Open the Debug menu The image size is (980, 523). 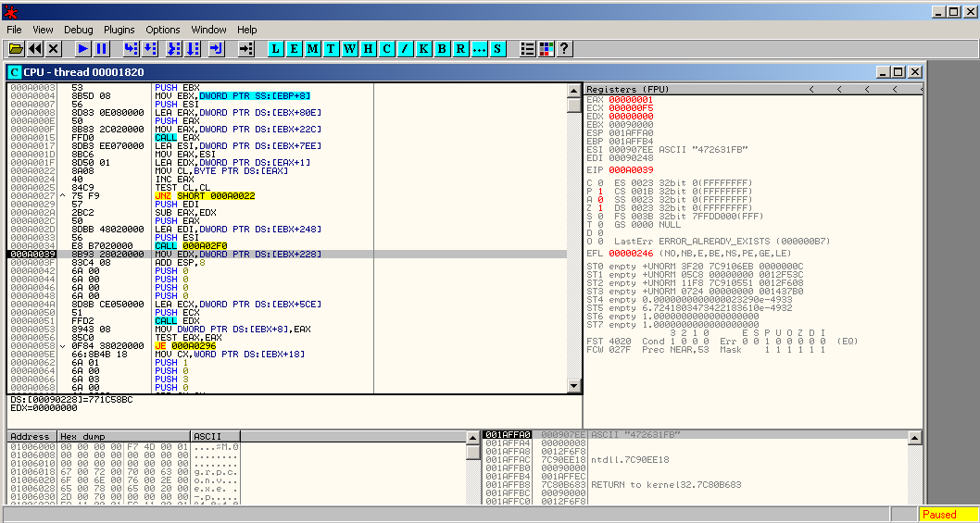pyautogui.click(x=79, y=30)
